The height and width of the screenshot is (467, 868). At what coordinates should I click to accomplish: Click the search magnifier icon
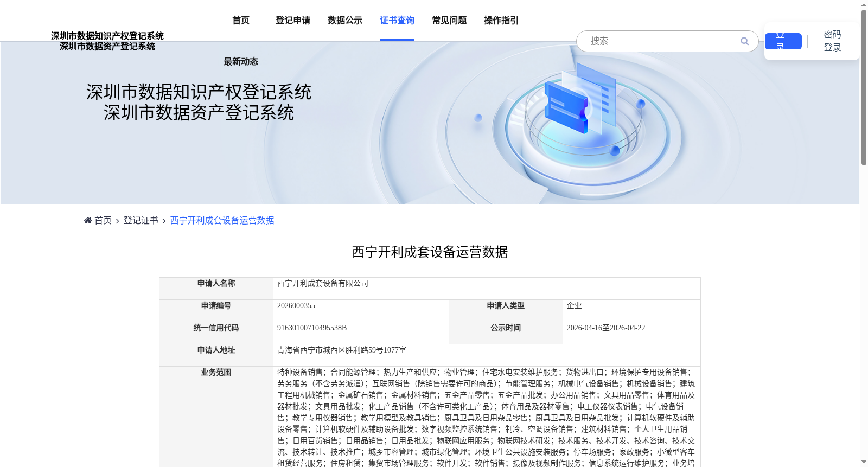click(x=744, y=41)
